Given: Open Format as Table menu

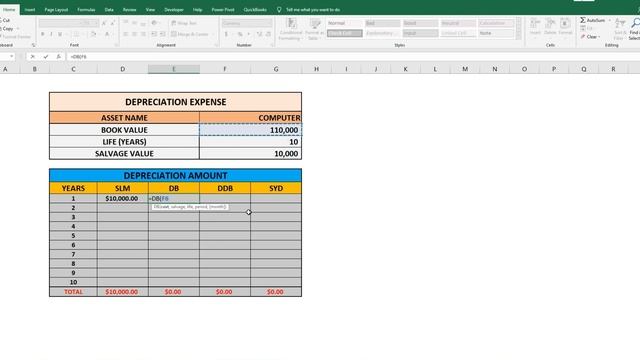Looking at the screenshot, I should pos(315,29).
